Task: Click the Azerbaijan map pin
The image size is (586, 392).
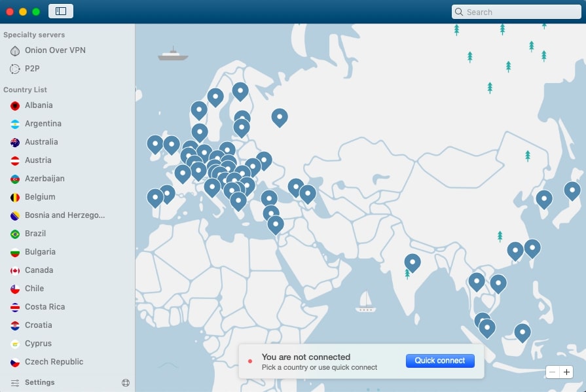Action: pos(308,194)
